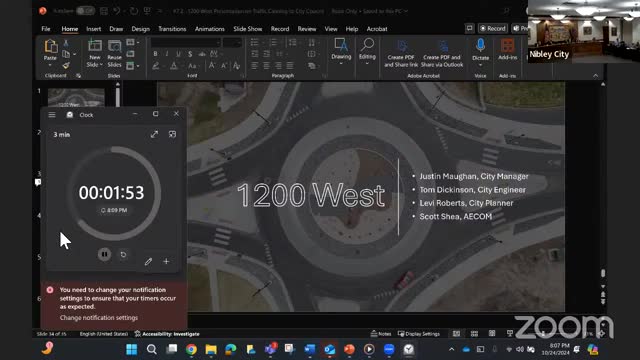This screenshot has height=360, width=640.
Task: Click the Record button in title area
Action: (x=493, y=28)
